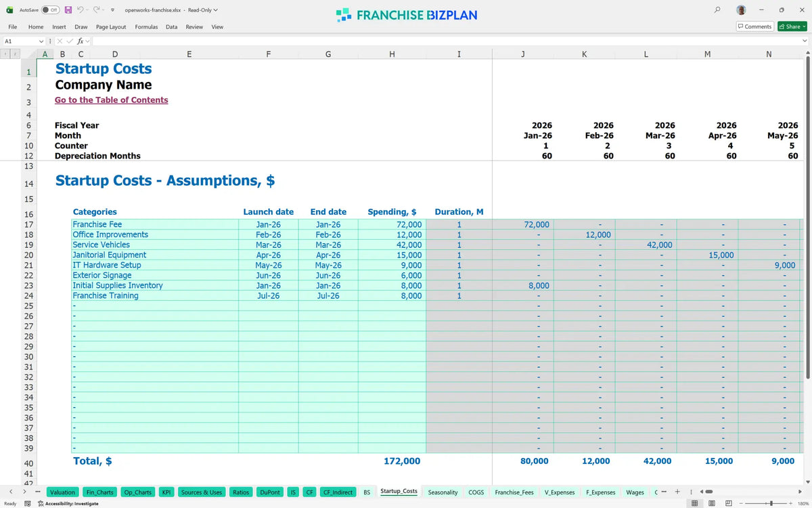
Task: Switch to Page Layout view icon
Action: point(712,503)
